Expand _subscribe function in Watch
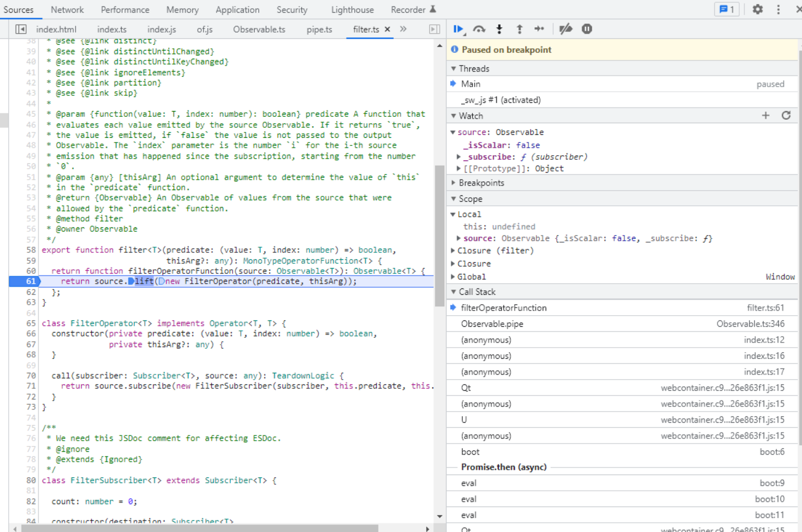This screenshot has height=532, width=802. (459, 157)
